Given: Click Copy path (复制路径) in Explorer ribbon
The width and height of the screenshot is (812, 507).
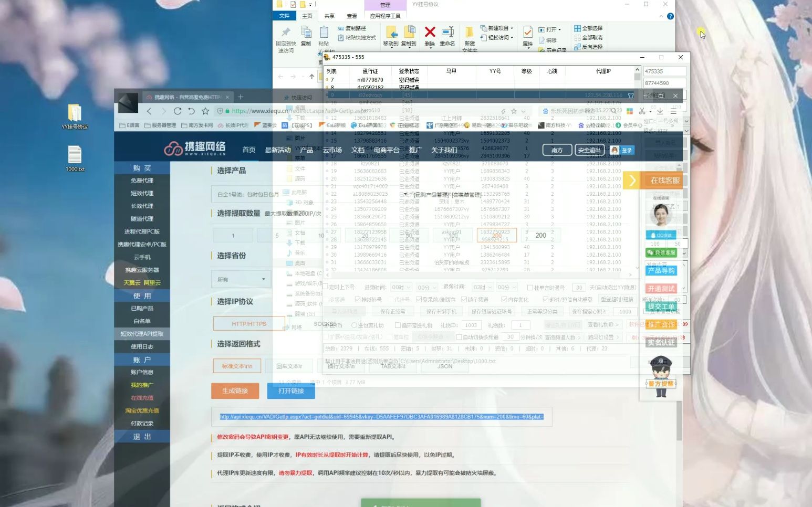Looking at the screenshot, I should [351, 28].
